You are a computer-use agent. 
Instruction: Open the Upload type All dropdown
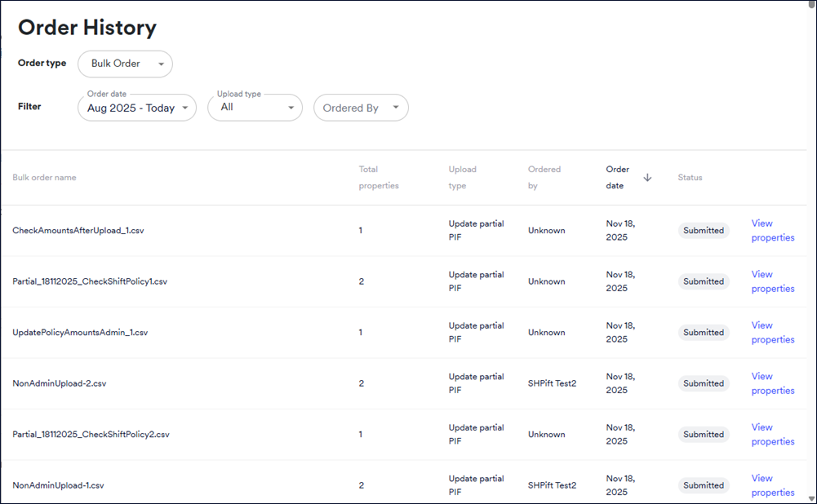coord(255,108)
